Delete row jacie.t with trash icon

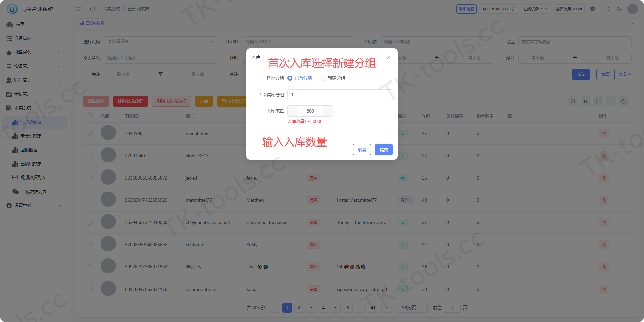click(604, 178)
